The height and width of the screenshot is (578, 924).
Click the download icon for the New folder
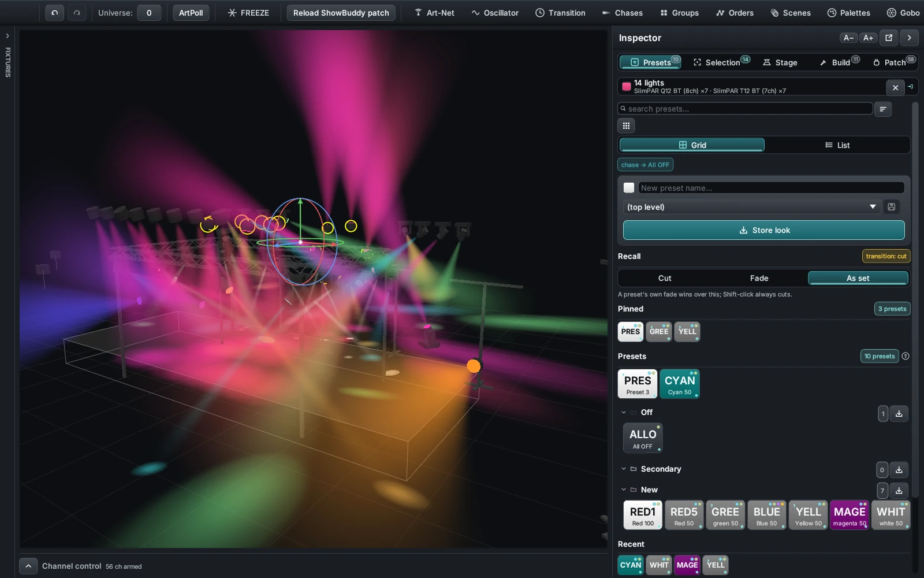pyautogui.click(x=899, y=491)
